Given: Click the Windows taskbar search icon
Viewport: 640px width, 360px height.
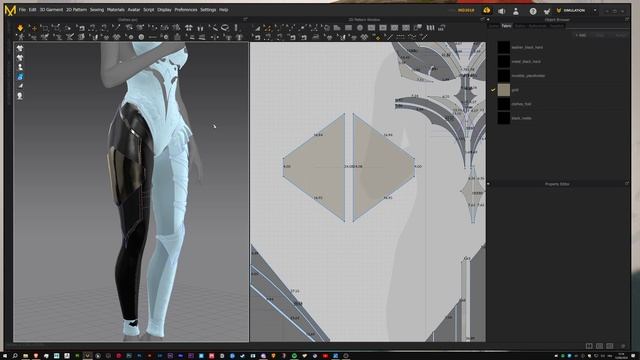Looking at the screenshot, I should click(15, 356).
